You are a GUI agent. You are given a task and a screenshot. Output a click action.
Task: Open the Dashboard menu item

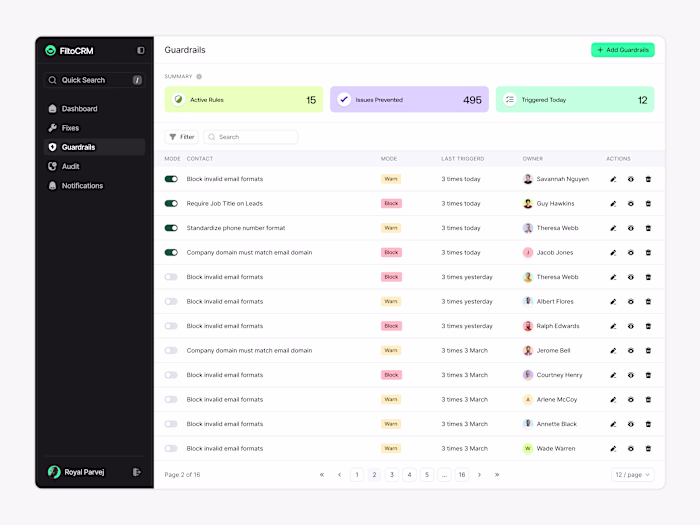pos(94,108)
